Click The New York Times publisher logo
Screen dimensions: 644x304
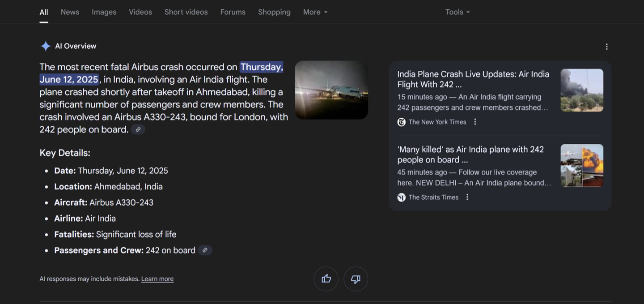tap(402, 122)
